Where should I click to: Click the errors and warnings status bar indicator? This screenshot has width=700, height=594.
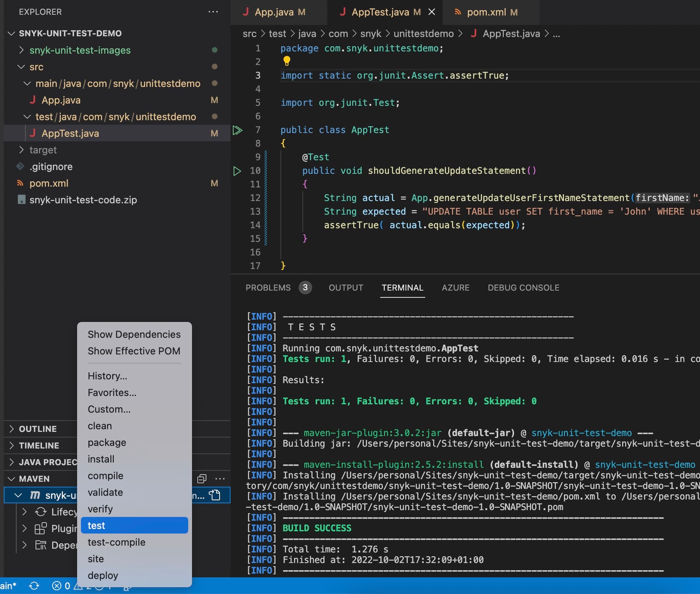72,586
